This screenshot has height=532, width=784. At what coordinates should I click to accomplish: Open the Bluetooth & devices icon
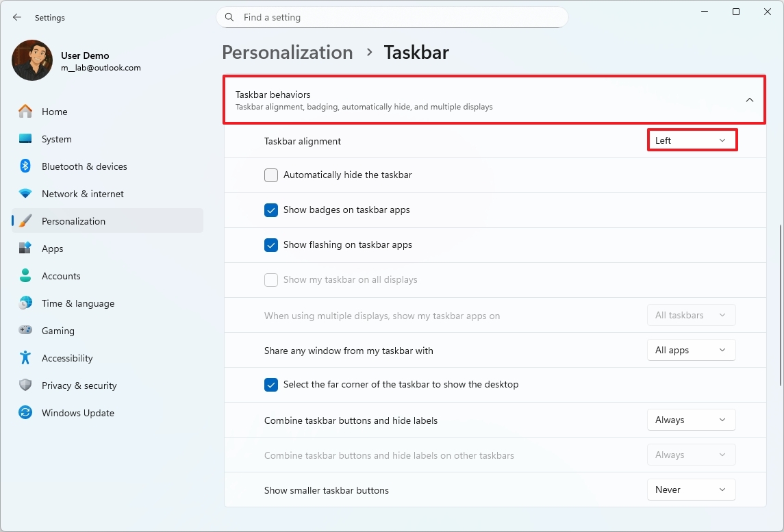tap(25, 166)
